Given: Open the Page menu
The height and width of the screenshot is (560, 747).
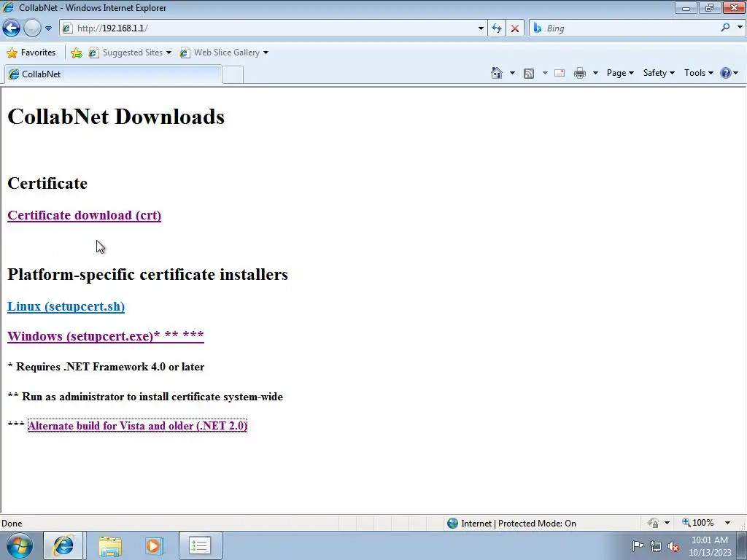Looking at the screenshot, I should pyautogui.click(x=620, y=73).
